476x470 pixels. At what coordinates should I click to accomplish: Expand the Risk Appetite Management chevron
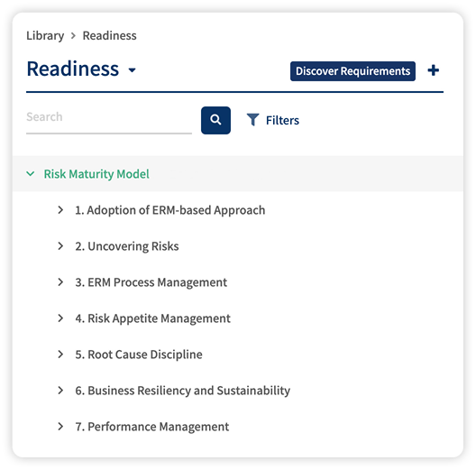point(60,318)
